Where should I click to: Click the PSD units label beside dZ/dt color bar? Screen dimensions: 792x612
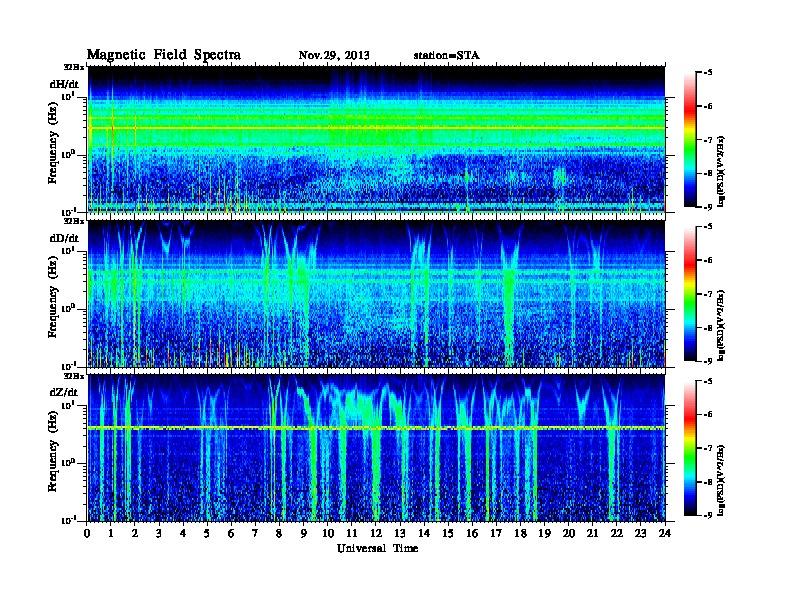point(721,480)
